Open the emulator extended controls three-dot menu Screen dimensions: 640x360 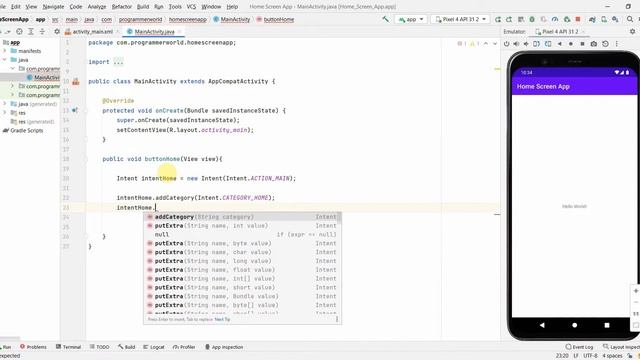(x=617, y=44)
